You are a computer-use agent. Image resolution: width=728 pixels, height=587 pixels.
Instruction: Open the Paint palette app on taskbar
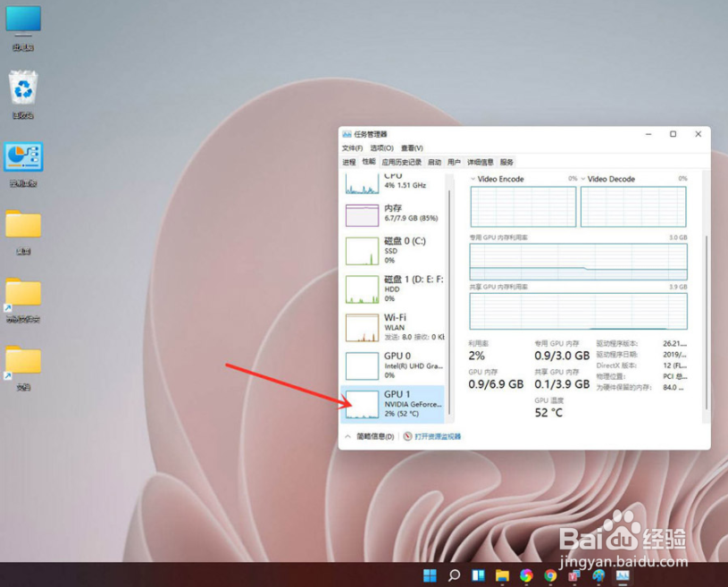[598, 575]
